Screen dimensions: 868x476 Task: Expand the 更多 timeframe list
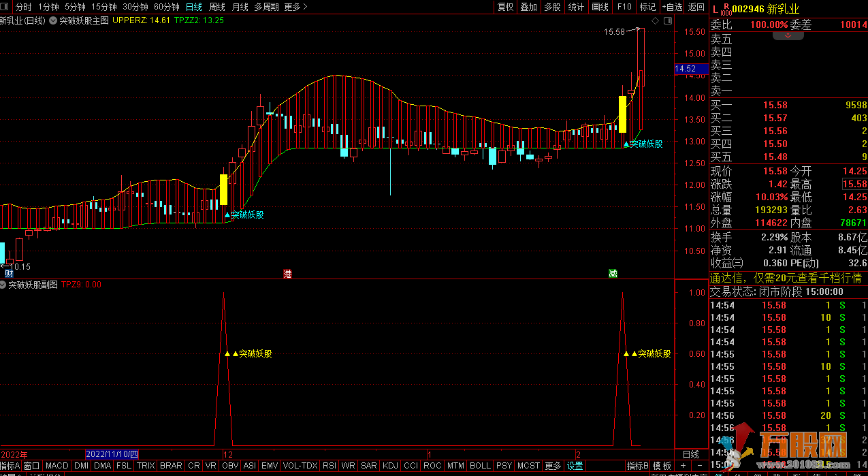coord(295,7)
